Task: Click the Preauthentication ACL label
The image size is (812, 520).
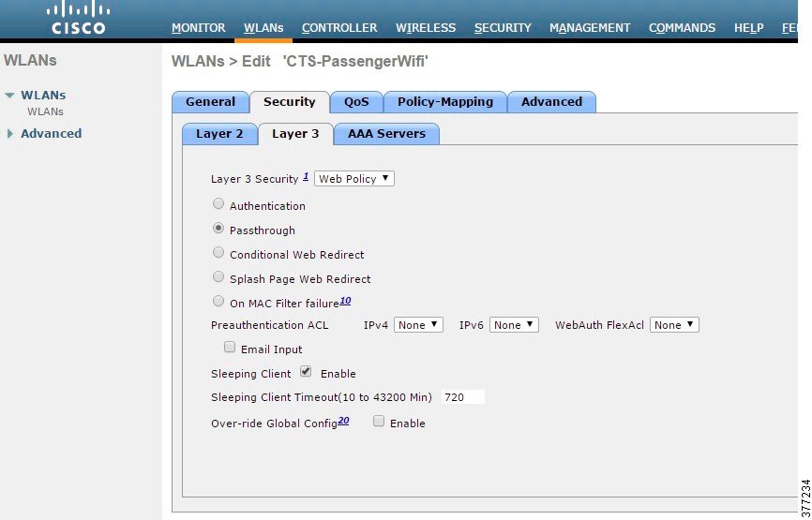Action: click(x=269, y=325)
